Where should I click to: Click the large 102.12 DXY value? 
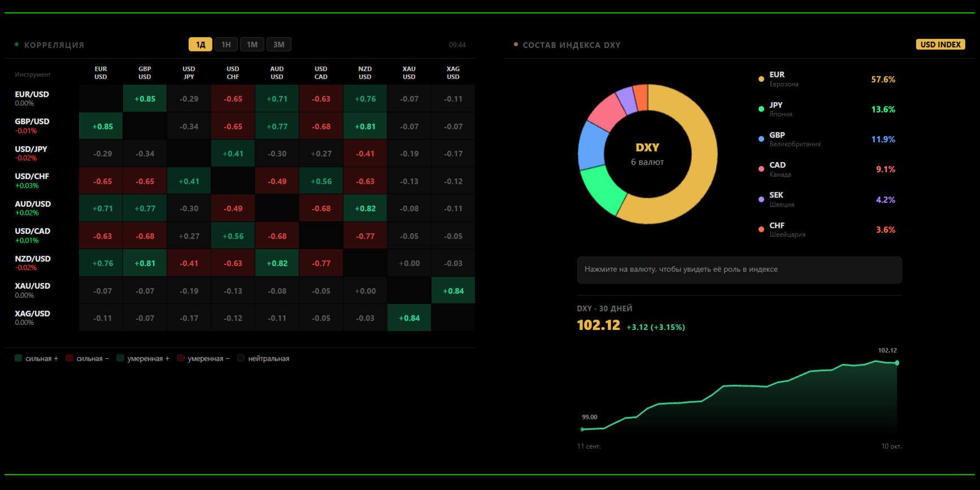click(598, 325)
